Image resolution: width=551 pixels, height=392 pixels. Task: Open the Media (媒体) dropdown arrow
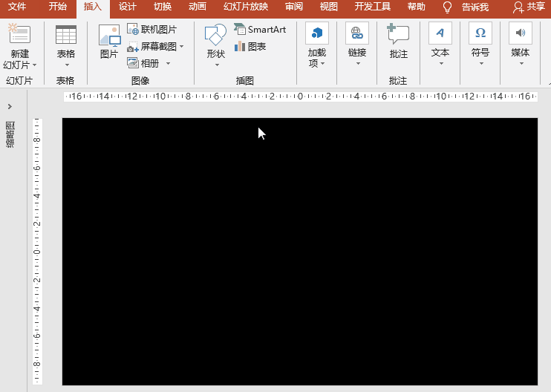point(521,64)
